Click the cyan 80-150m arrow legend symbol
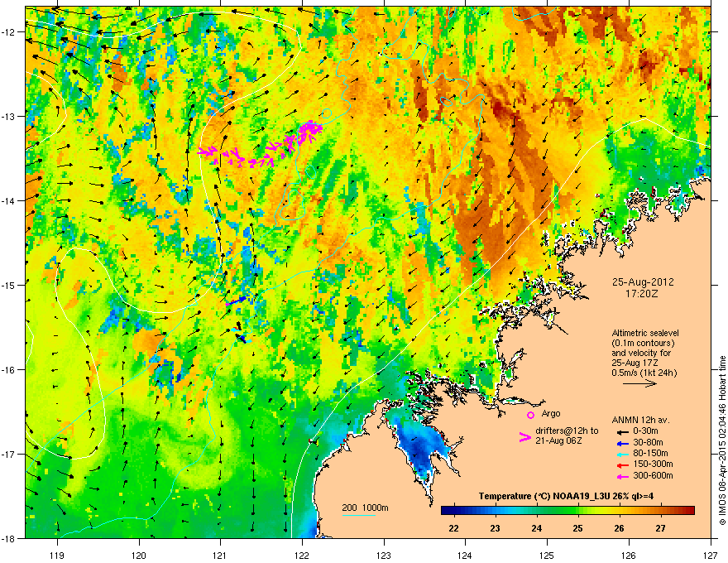The image size is (728, 563). click(x=621, y=454)
